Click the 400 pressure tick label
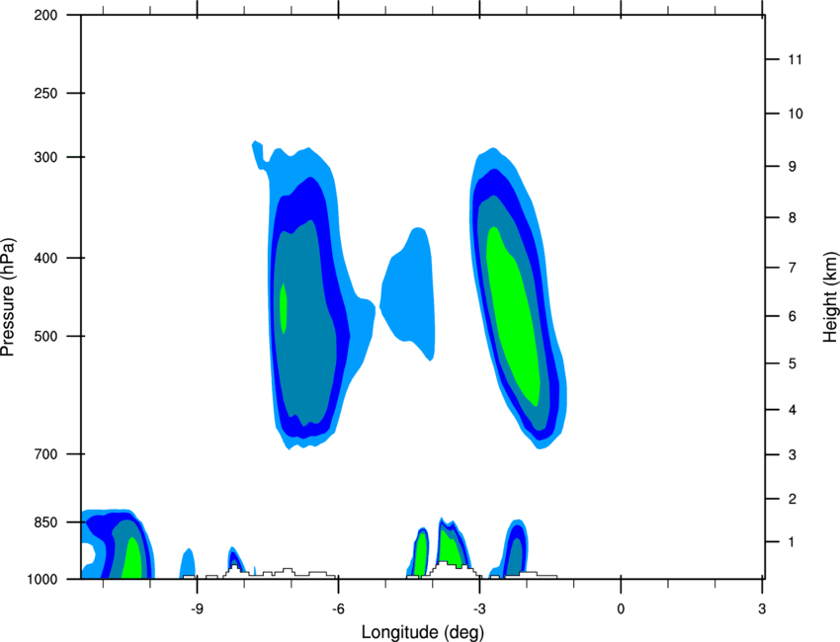Viewport: 840px width, 642px height. 45,258
